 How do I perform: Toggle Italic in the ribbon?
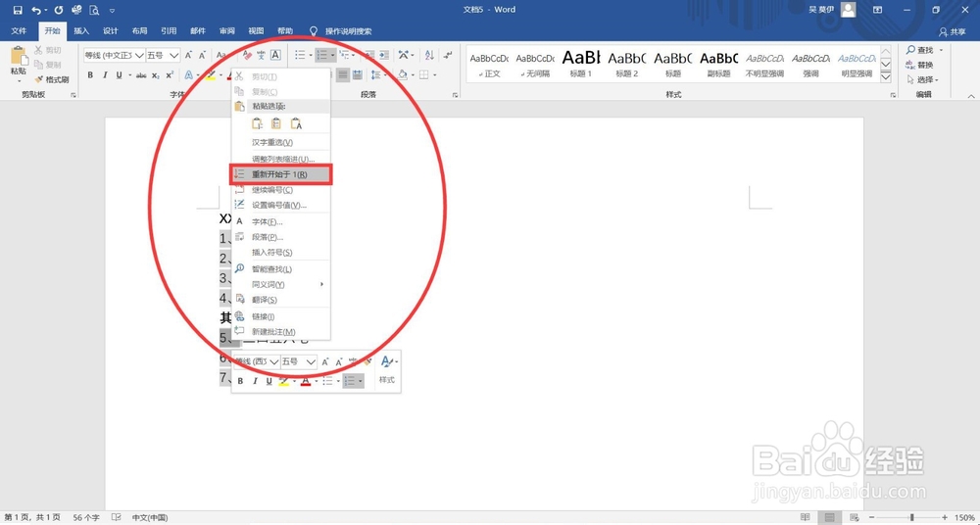[105, 75]
